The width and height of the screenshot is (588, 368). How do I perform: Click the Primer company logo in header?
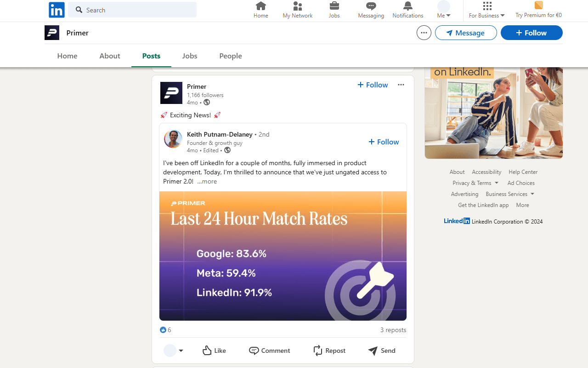(x=52, y=33)
